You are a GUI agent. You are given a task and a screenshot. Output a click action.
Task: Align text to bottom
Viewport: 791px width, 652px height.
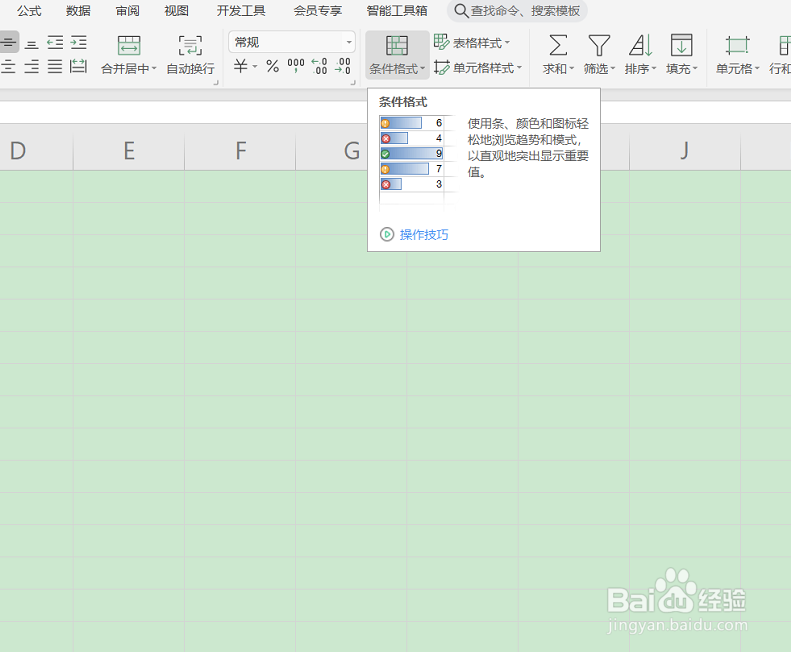31,42
